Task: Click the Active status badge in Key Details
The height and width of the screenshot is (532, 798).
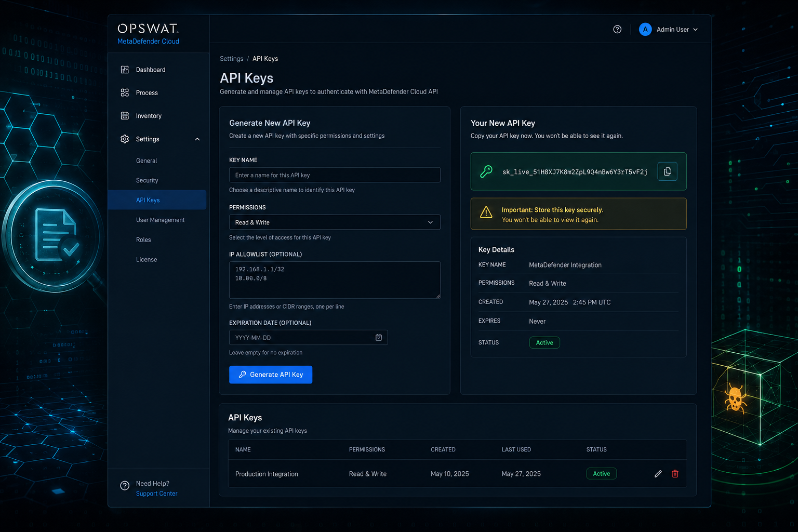Action: pos(544,342)
